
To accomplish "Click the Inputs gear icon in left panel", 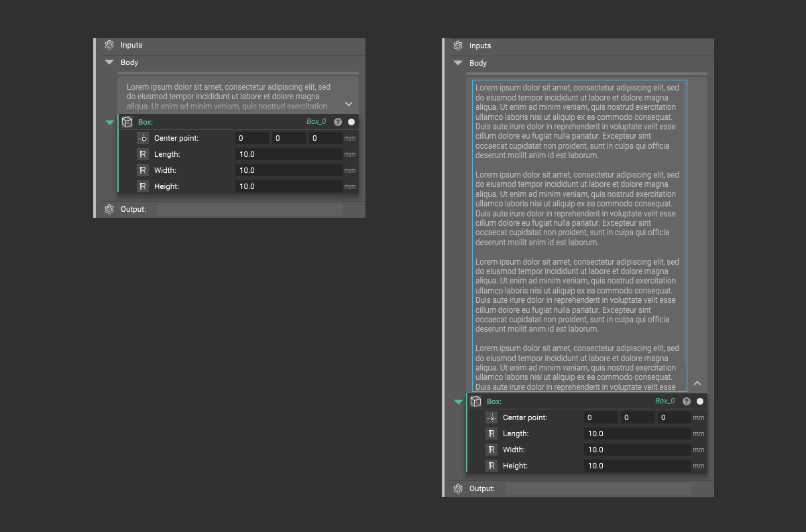I will 109,45.
